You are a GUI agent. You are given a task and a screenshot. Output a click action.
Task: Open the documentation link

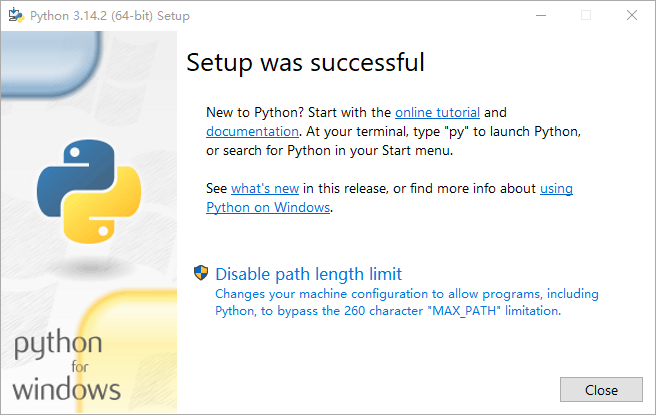(x=252, y=131)
